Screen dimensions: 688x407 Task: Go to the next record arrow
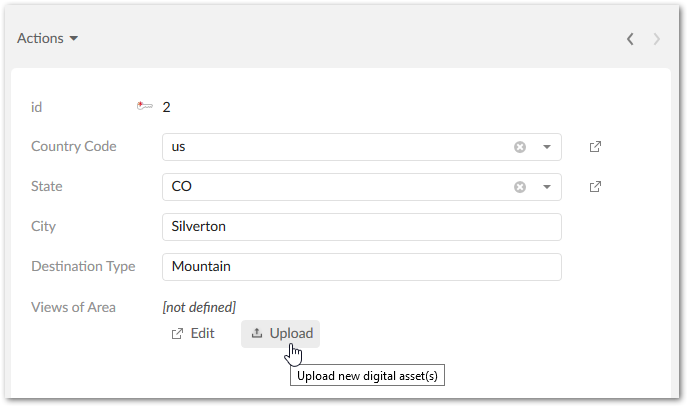click(656, 39)
